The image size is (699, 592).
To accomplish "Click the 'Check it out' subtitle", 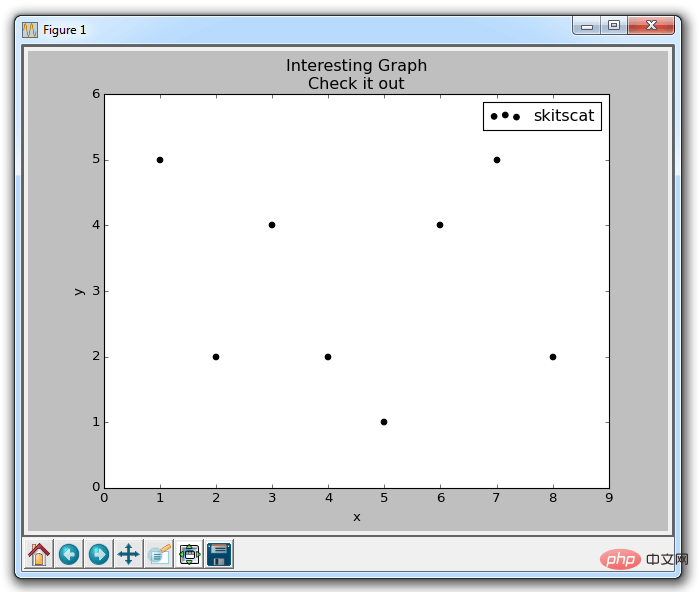I will [x=356, y=83].
